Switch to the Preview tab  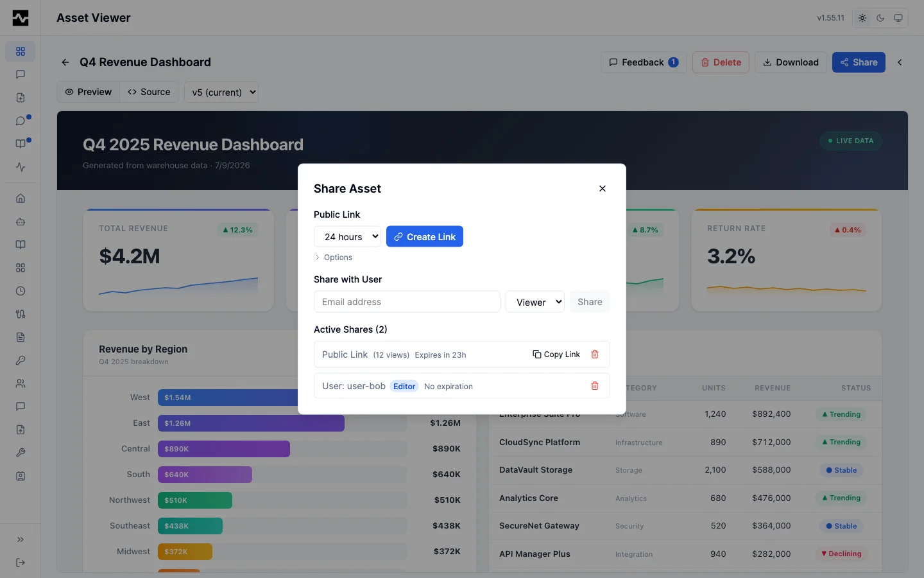pos(89,92)
